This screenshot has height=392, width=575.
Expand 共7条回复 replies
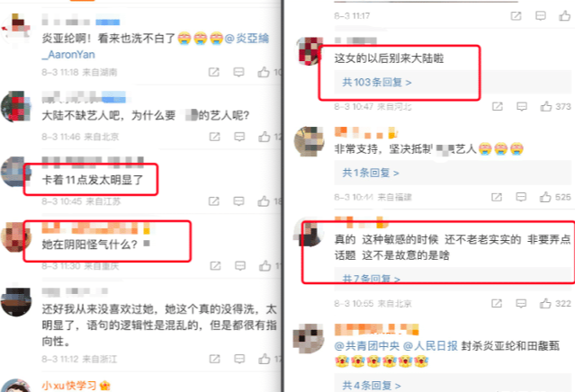[371, 279]
